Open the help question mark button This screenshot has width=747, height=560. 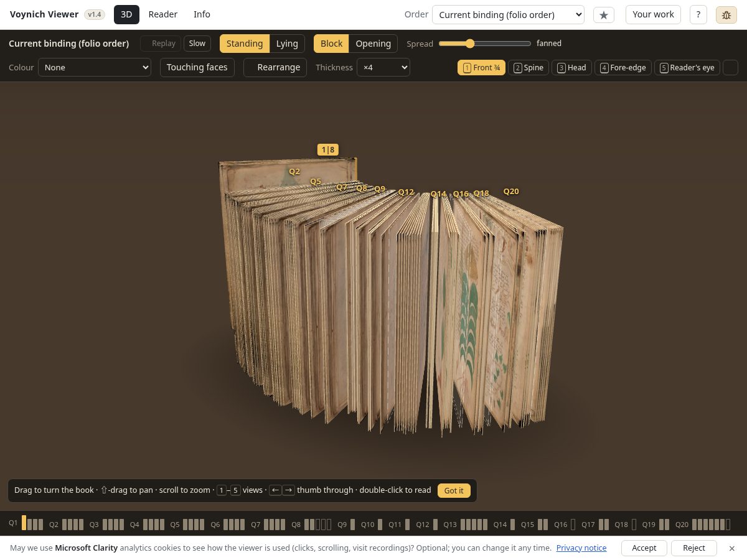698,14
